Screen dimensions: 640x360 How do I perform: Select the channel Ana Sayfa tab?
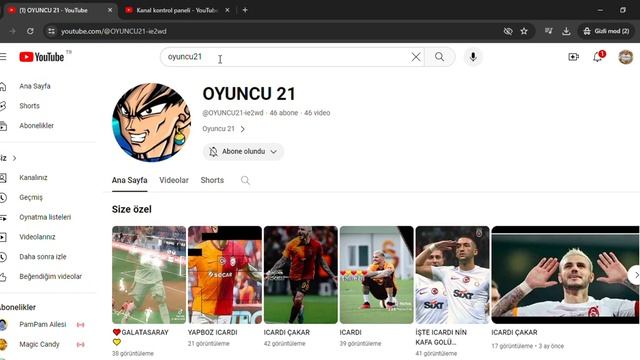tap(129, 180)
